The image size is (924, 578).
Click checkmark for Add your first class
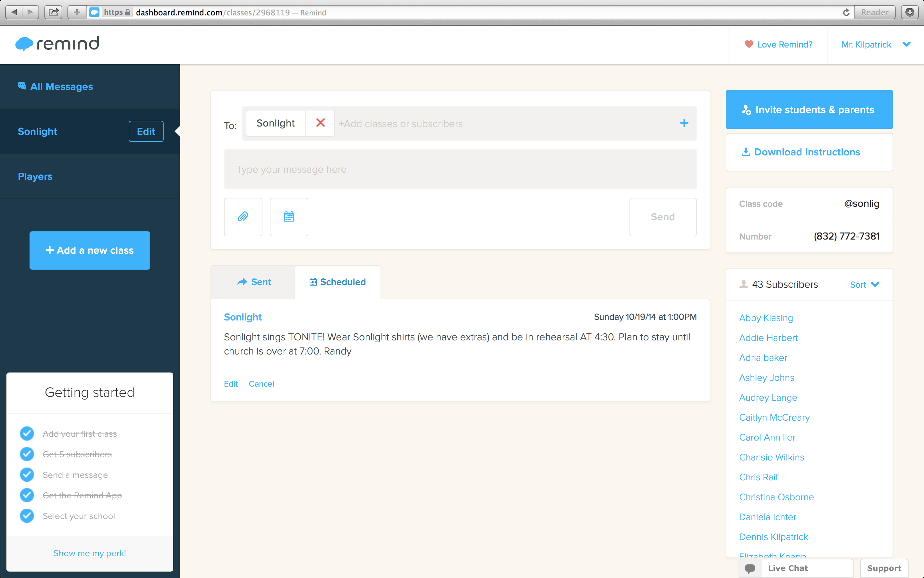click(x=27, y=433)
